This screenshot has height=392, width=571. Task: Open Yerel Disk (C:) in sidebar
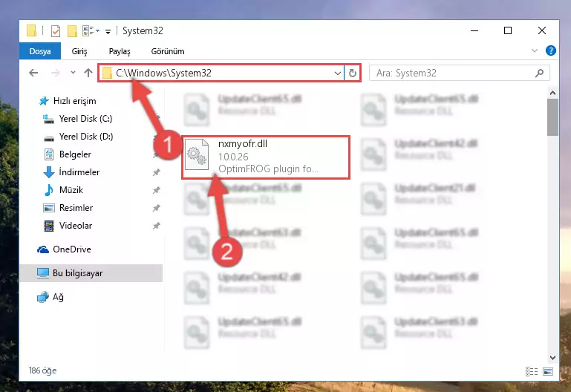pos(86,119)
